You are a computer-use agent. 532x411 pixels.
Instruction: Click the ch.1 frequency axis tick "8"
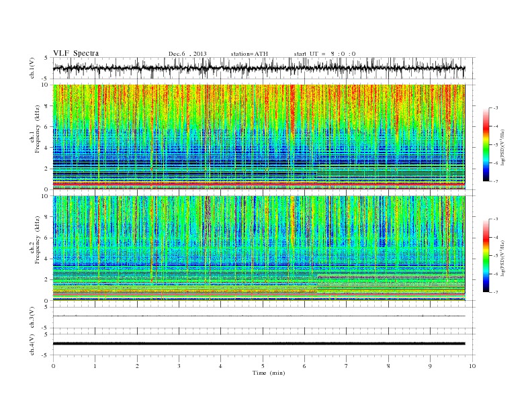click(47, 106)
